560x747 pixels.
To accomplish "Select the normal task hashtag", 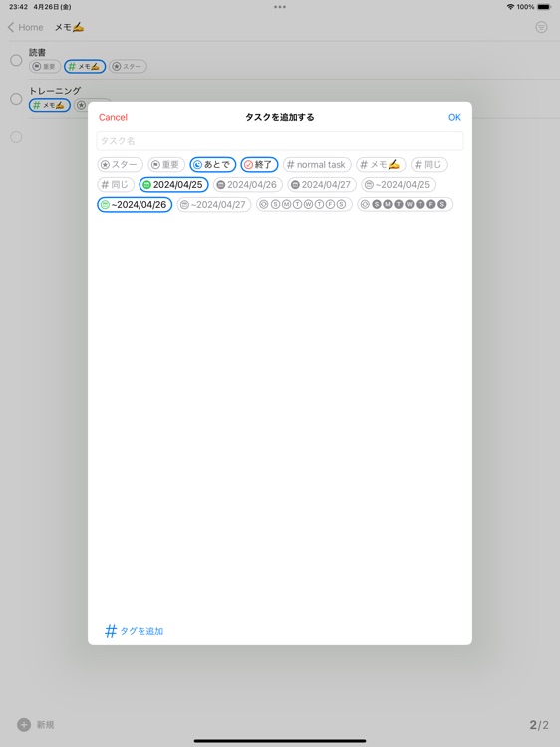I will click(x=317, y=164).
